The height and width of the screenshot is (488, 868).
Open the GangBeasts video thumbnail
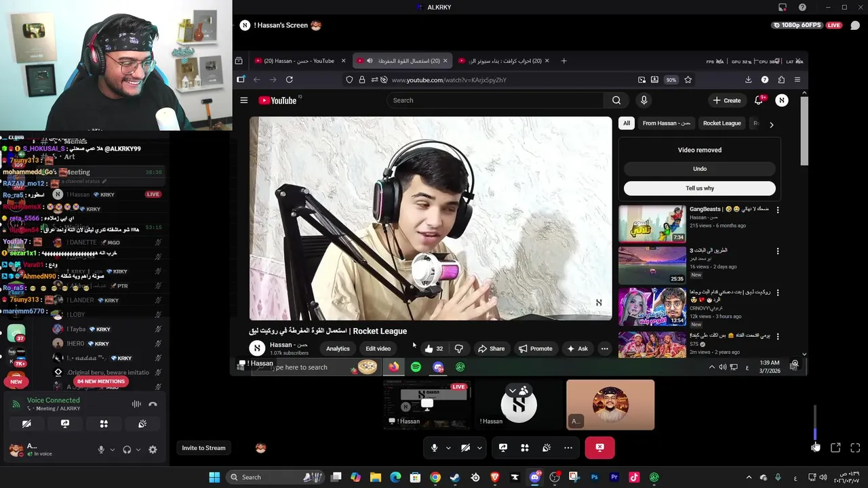click(652, 223)
